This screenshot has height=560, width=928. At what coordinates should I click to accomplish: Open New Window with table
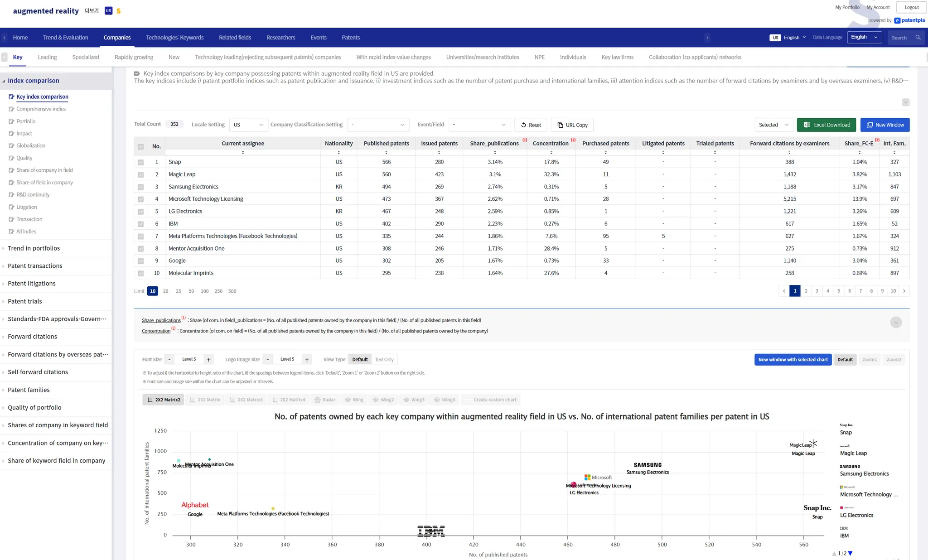coord(884,125)
